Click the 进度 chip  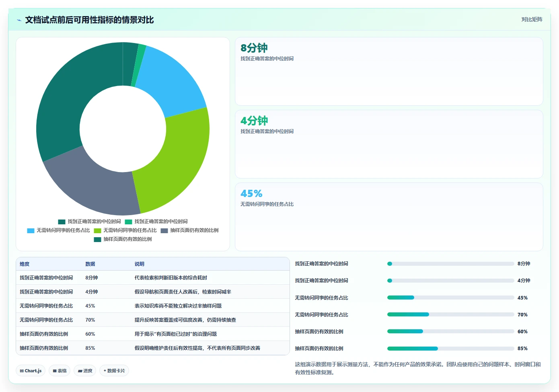pyautogui.click(x=85, y=371)
